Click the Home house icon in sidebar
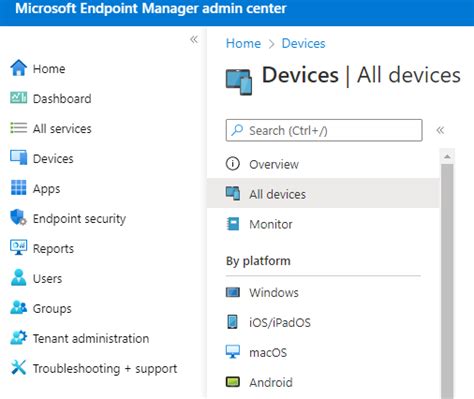Image resolution: width=474 pixels, height=399 pixels. pyautogui.click(x=19, y=68)
